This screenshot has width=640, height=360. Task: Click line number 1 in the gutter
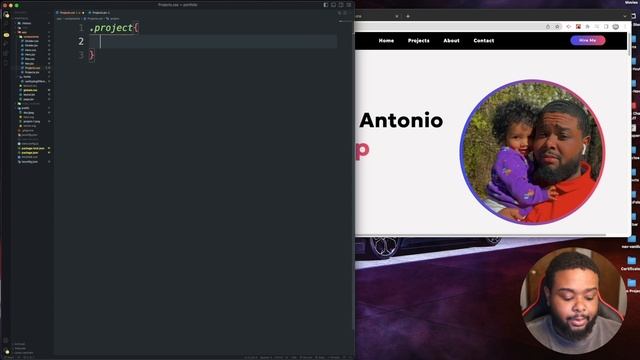(x=81, y=28)
